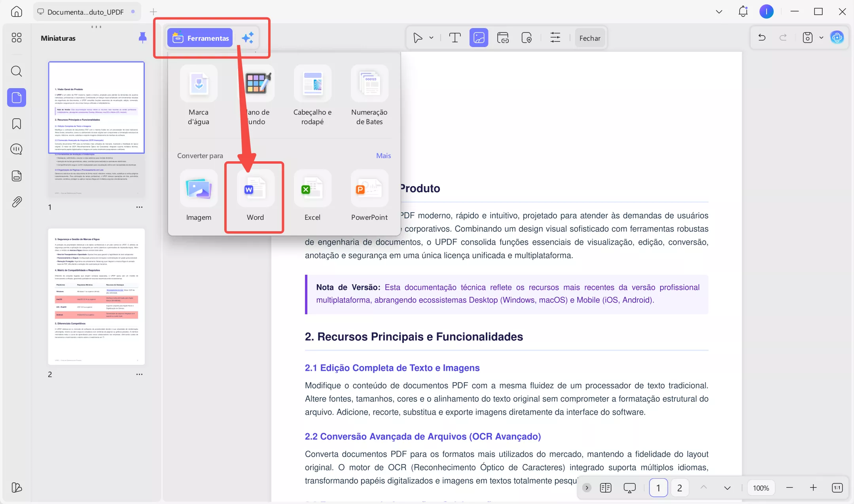Redo the last action
854x504 pixels.
pyautogui.click(x=783, y=38)
